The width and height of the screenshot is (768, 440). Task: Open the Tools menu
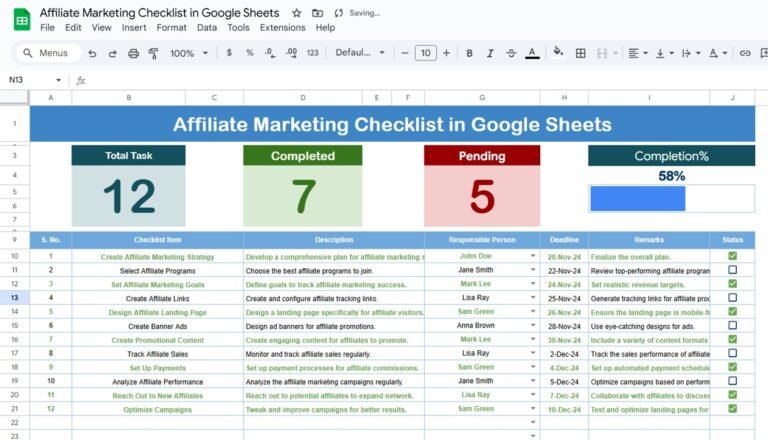click(x=238, y=28)
